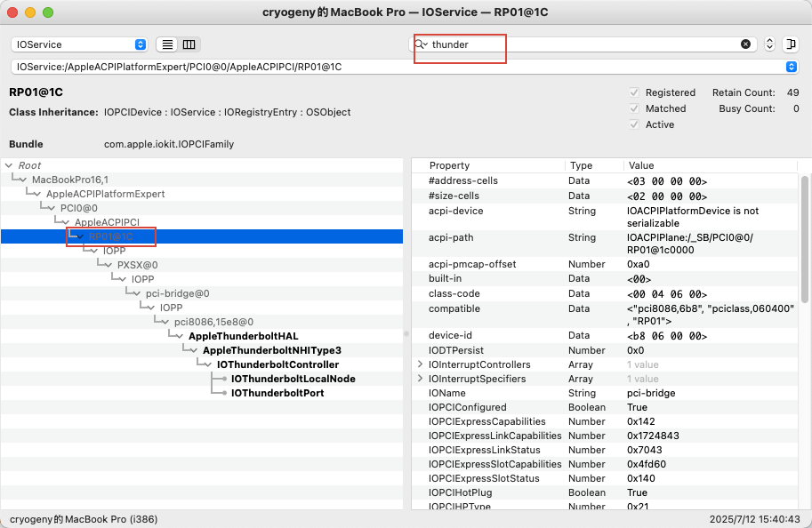Expand the IOInterruptSpecifiers property
The width and height of the screenshot is (812, 528).
pyautogui.click(x=421, y=379)
